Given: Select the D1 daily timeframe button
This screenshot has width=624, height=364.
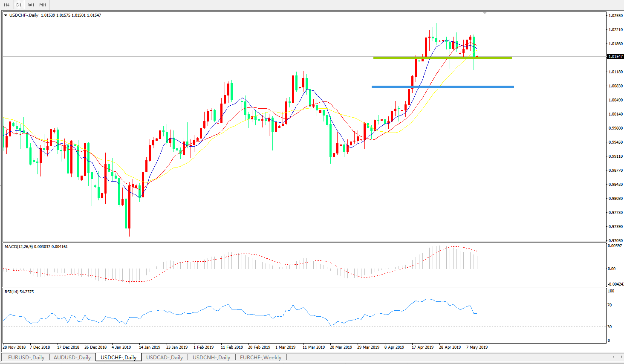Looking at the screenshot, I should [19, 5].
